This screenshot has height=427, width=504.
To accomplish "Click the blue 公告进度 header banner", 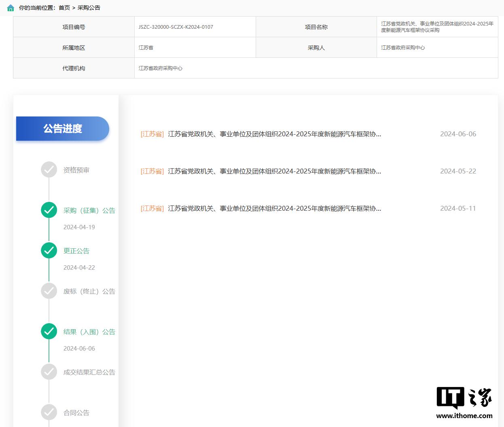I will (62, 129).
